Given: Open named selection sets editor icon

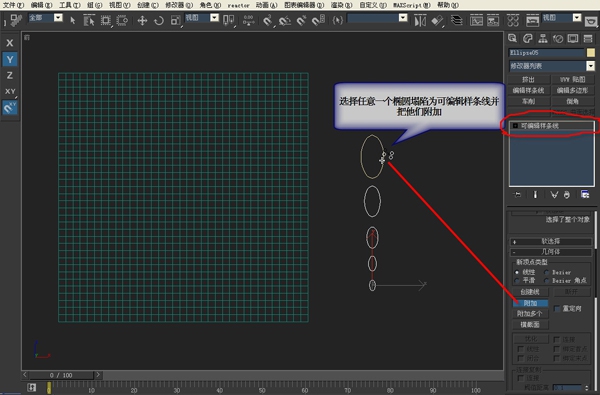Looking at the screenshot, I should [x=338, y=20].
